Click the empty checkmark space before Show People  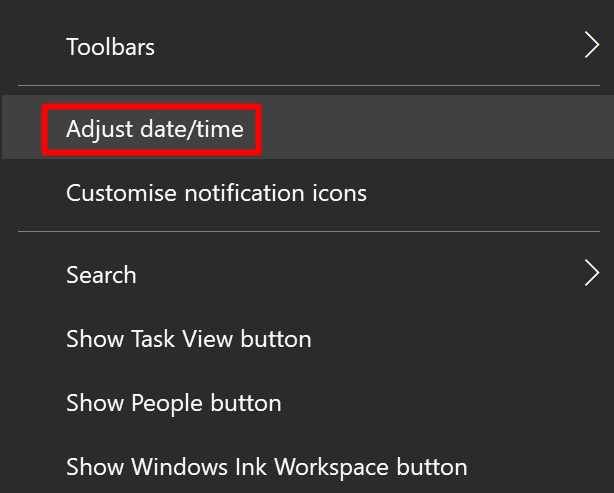click(x=34, y=403)
